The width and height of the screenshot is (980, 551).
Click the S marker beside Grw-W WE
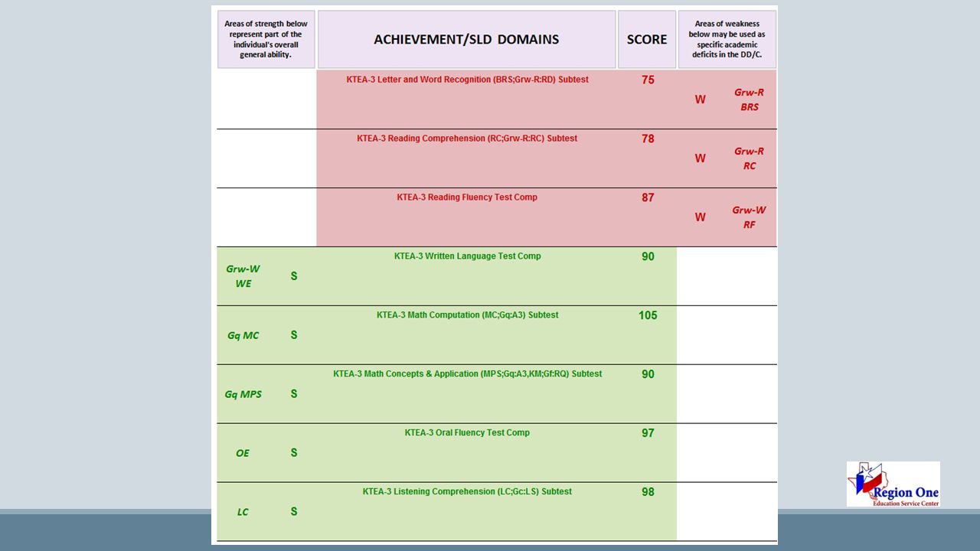pyautogui.click(x=294, y=276)
